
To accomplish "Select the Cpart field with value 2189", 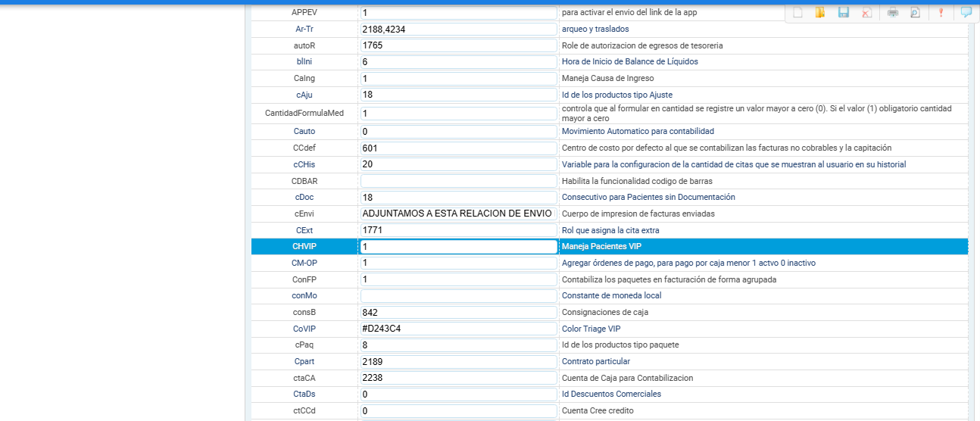I will pos(458,361).
